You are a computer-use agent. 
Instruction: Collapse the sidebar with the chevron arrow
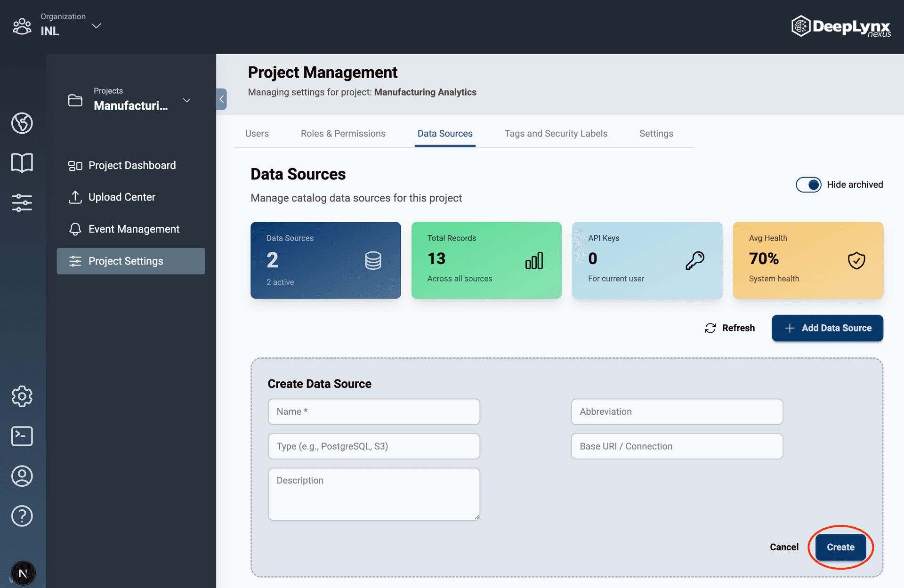coord(221,99)
